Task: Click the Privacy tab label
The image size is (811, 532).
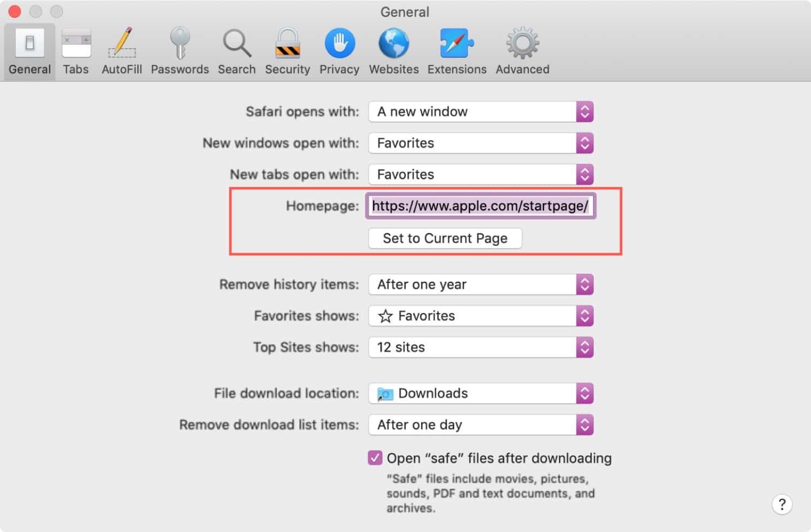Action: coord(340,69)
